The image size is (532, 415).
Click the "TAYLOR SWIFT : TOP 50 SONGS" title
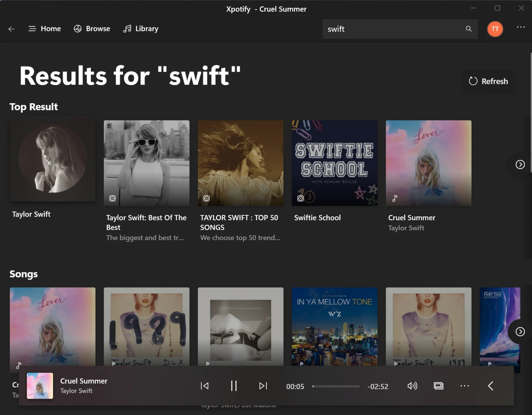coord(239,222)
